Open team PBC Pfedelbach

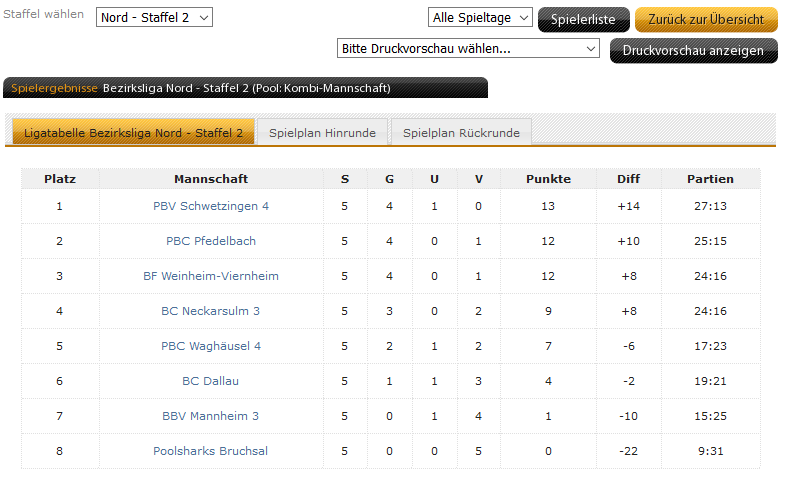coord(211,241)
